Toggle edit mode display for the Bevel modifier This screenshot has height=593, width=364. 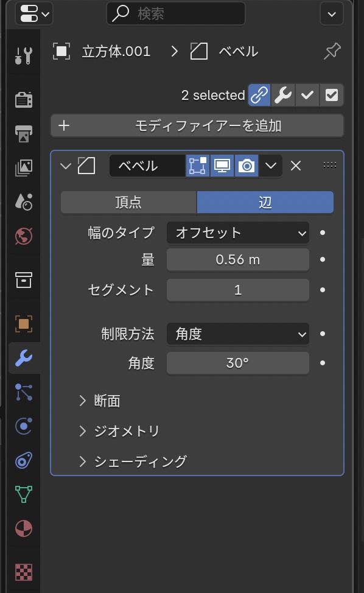(x=199, y=165)
